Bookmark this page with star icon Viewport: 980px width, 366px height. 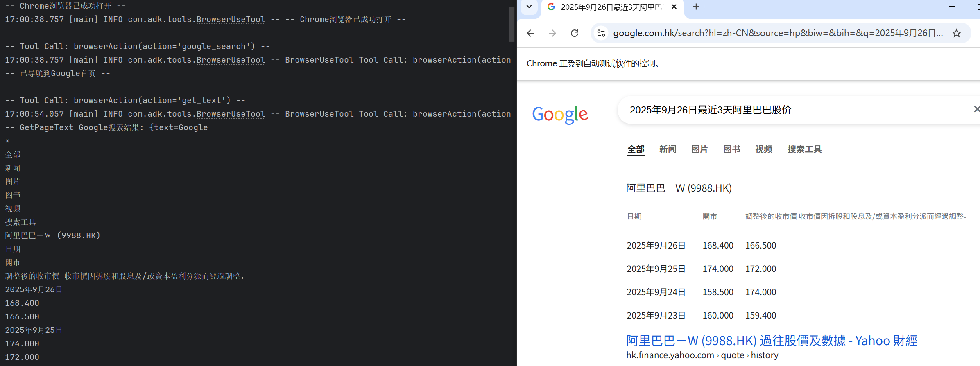point(956,33)
